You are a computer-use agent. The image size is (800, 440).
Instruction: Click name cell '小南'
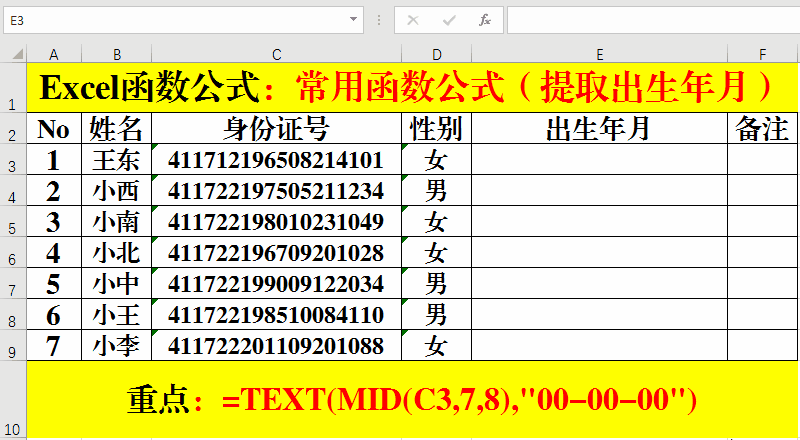tap(116, 221)
